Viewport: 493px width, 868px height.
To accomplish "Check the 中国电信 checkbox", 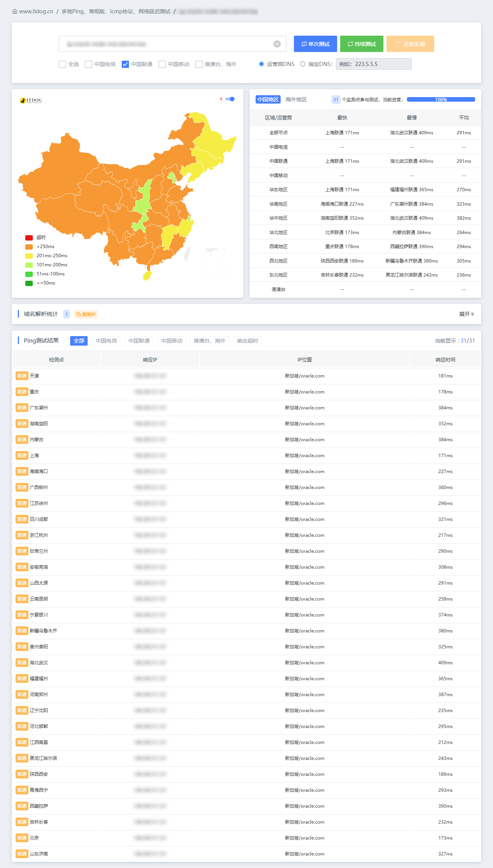I will click(x=88, y=64).
